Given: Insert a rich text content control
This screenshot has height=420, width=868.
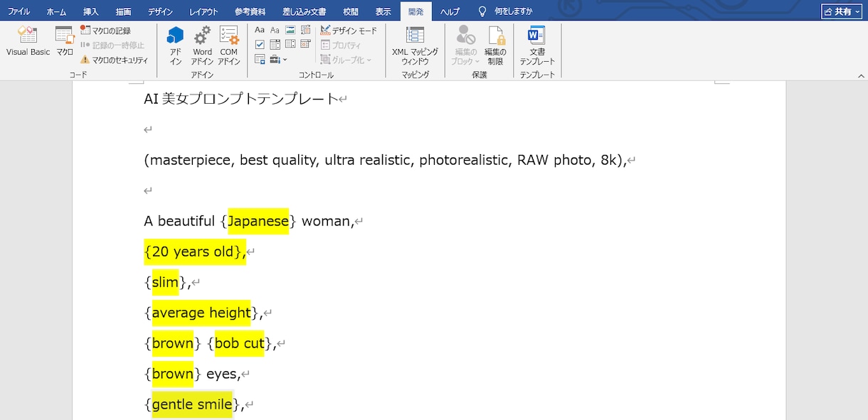Looking at the screenshot, I should coord(260,30).
